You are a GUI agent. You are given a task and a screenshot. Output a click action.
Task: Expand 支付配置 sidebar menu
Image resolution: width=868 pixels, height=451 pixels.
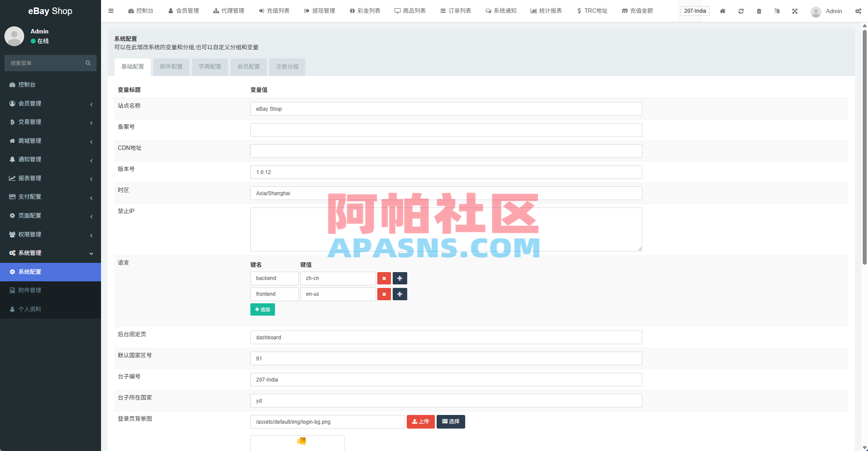(51, 196)
